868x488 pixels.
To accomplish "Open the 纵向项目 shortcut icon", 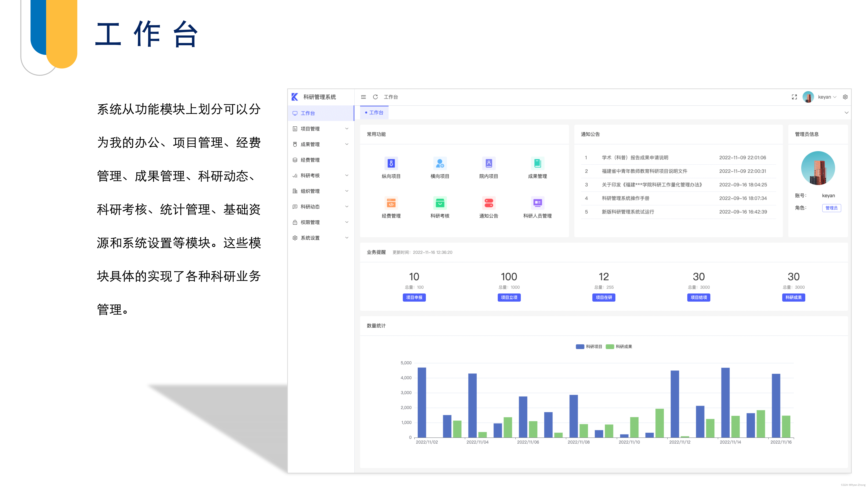I will click(x=391, y=163).
